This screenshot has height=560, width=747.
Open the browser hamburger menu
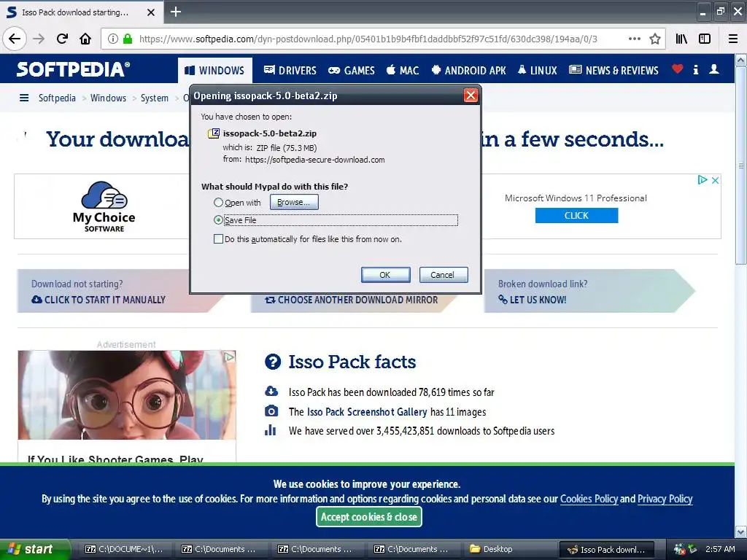[x=733, y=39]
